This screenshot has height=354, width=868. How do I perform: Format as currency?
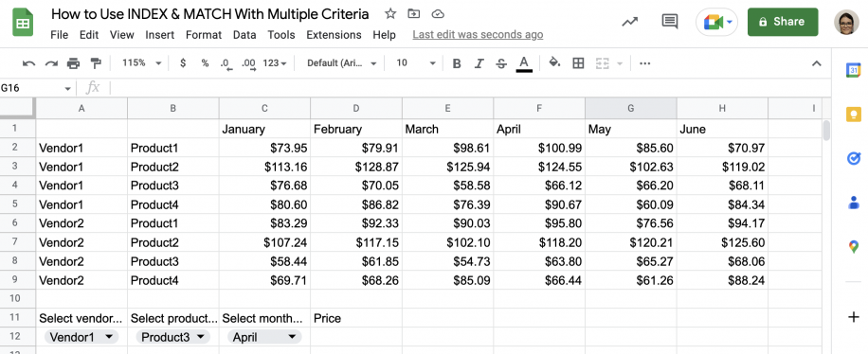183,63
